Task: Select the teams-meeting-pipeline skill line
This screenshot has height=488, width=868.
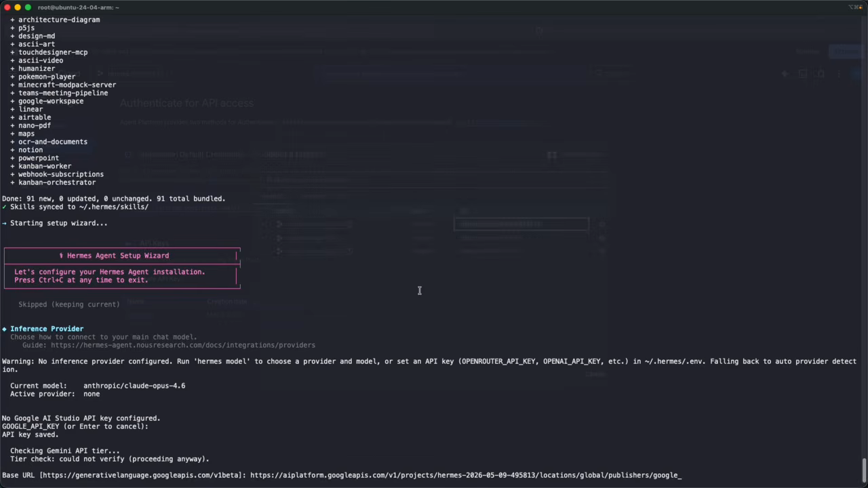Action: 59,93
